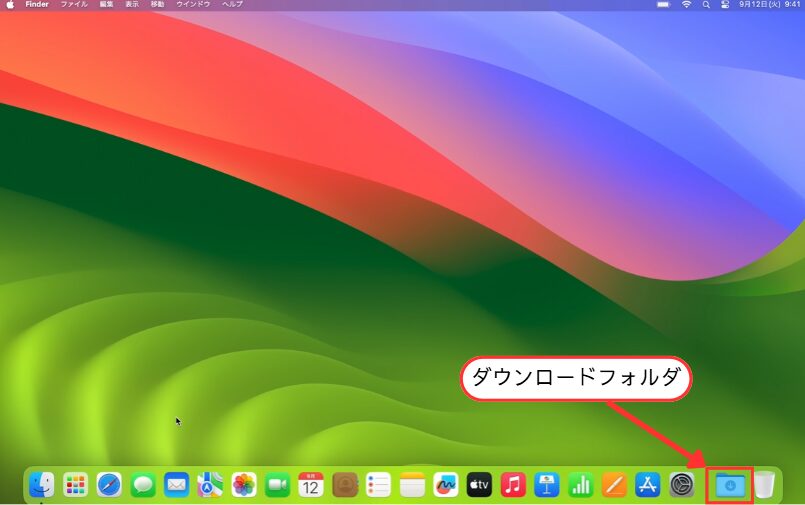Open the Photos app in Dock
805x505 pixels.
click(244, 485)
